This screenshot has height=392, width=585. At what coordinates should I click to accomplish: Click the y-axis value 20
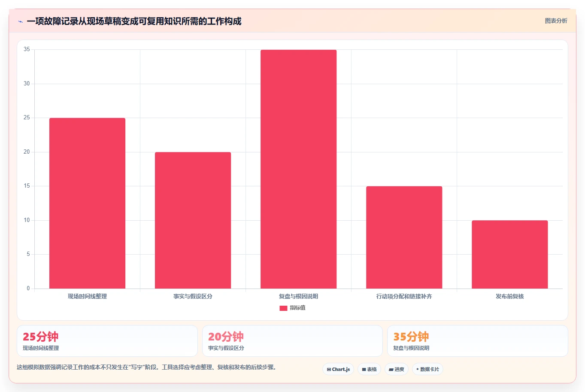(x=27, y=152)
